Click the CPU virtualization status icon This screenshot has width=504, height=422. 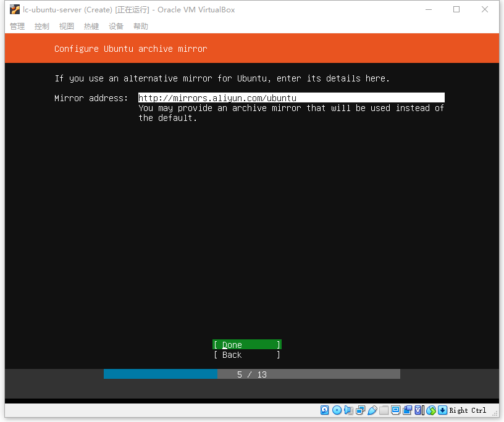(x=419, y=410)
